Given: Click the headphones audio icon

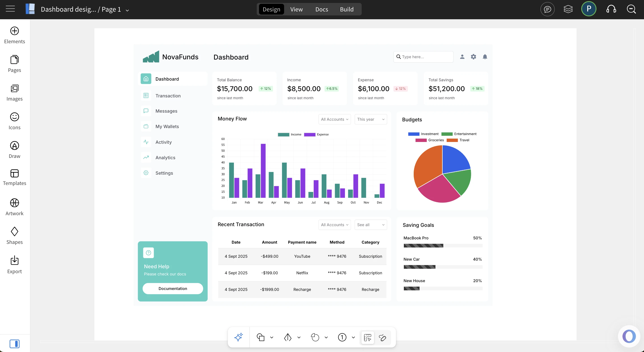Looking at the screenshot, I should point(611,9).
